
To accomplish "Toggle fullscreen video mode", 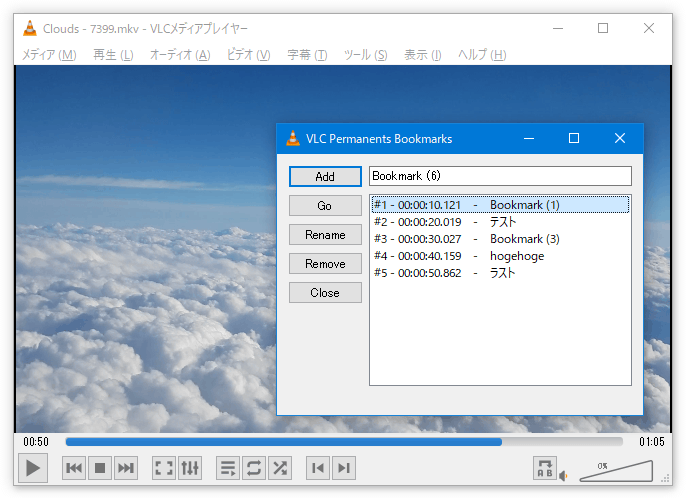I will pyautogui.click(x=164, y=468).
